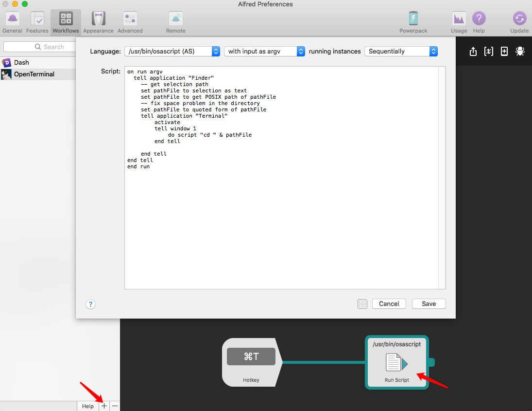Click the 'on run argv' script line

click(145, 71)
